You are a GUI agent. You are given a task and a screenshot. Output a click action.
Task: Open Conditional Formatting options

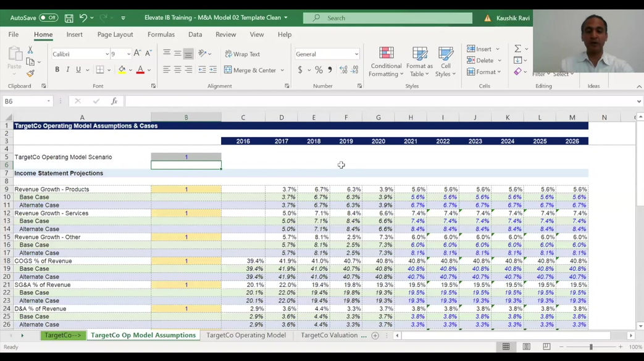coord(385,60)
